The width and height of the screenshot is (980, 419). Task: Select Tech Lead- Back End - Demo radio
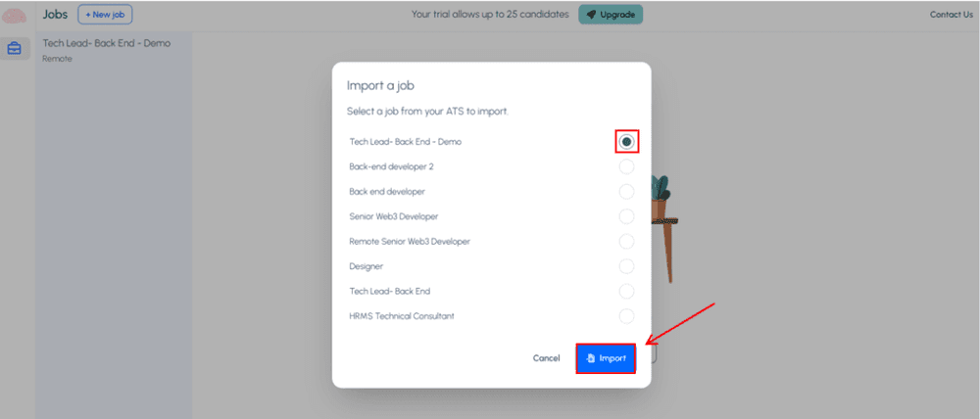click(627, 142)
